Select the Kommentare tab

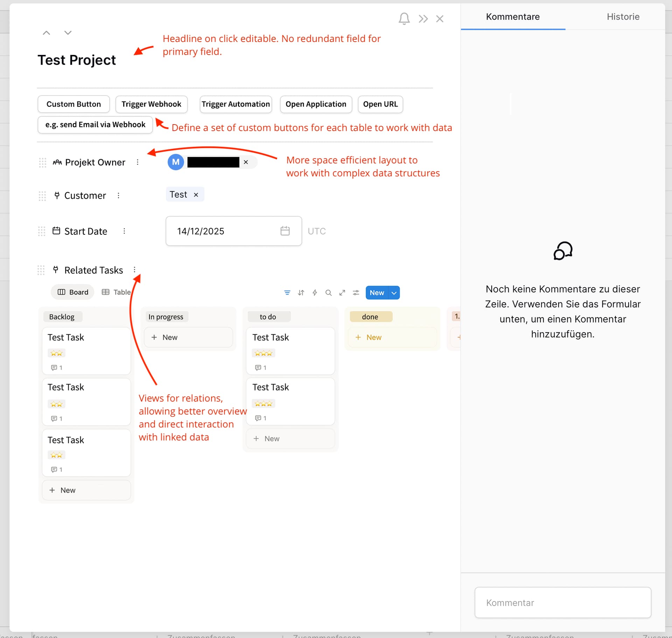coord(512,17)
